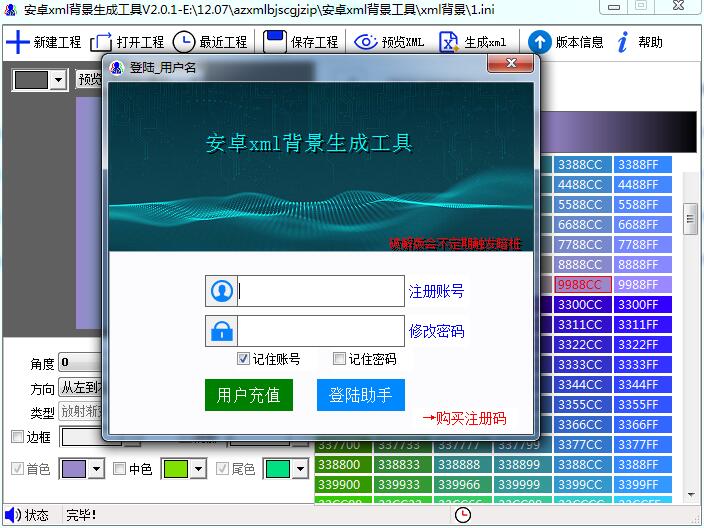Screen dimensions: 704x528
Task: Open the 方向 direction dropdown
Action: 81,388
